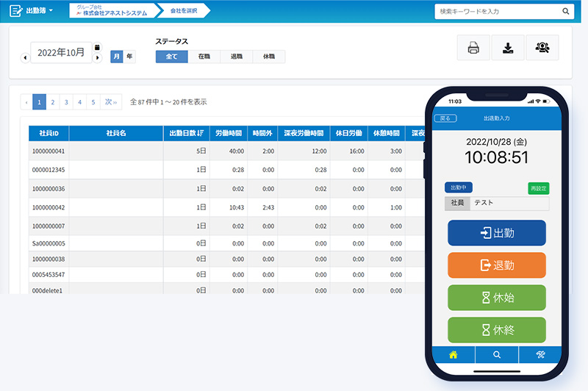Tap the orange 退勤 clock-out button

point(497,265)
